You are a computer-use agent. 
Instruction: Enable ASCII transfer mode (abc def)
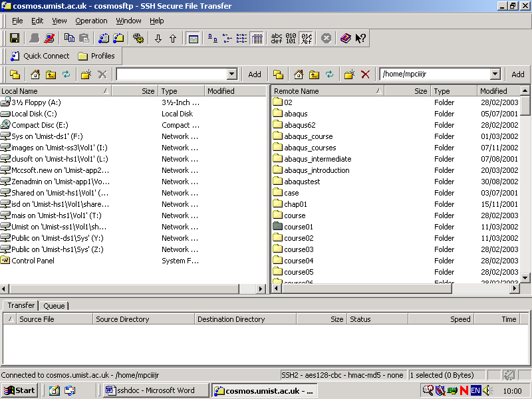[277, 39]
